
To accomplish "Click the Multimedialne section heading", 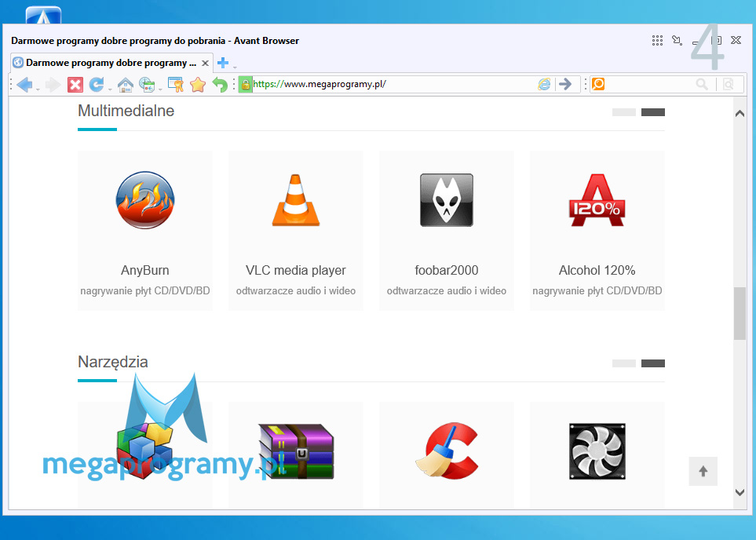I will (x=126, y=111).
